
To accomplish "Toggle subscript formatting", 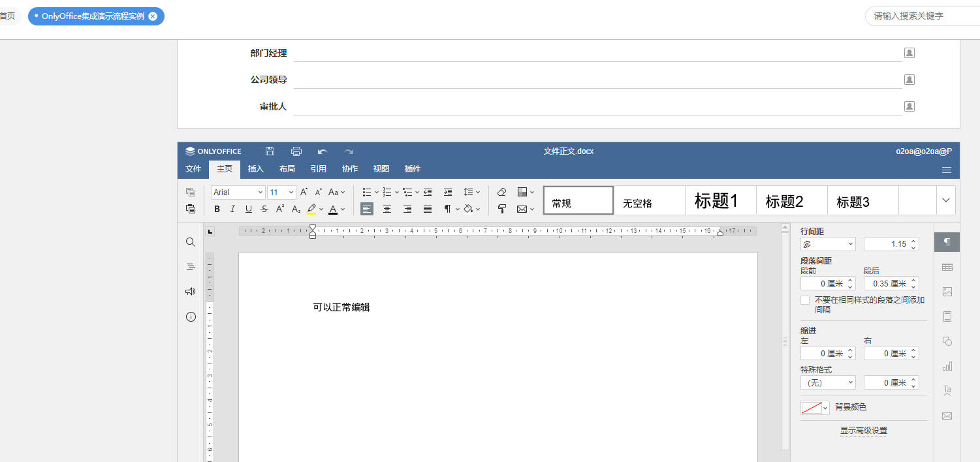I will click(296, 209).
